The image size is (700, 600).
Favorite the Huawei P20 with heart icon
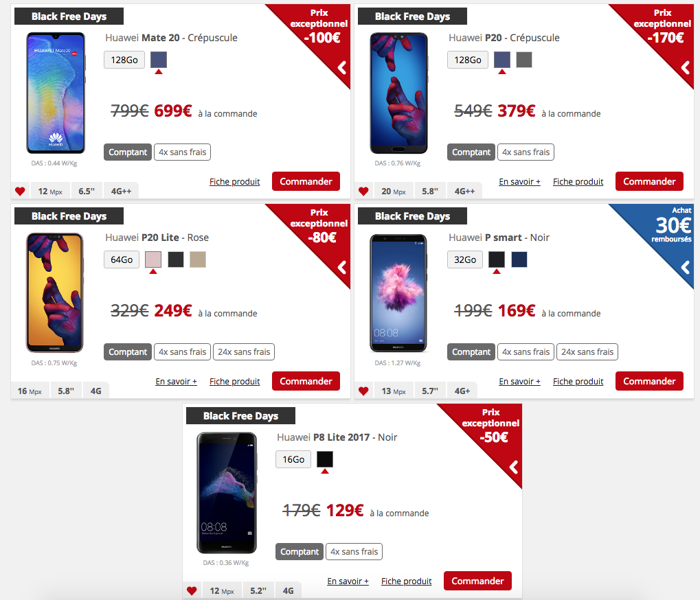click(x=363, y=192)
